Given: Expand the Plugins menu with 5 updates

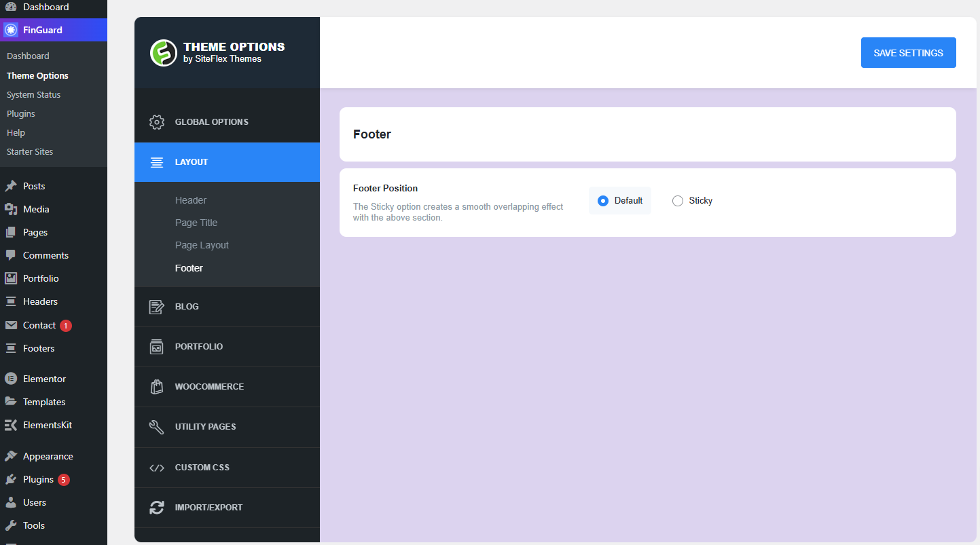Looking at the screenshot, I should click(38, 479).
